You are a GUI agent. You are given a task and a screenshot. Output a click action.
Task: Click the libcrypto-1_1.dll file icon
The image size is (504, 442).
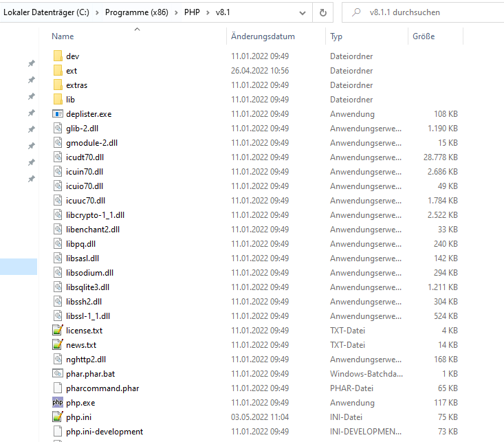(x=58, y=215)
